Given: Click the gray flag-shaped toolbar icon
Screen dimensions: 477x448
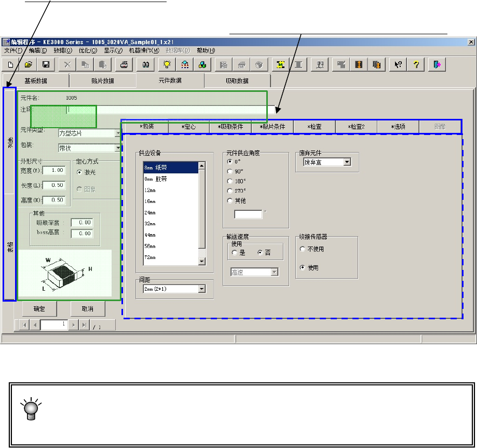Looking at the screenshot, I should (x=341, y=64).
